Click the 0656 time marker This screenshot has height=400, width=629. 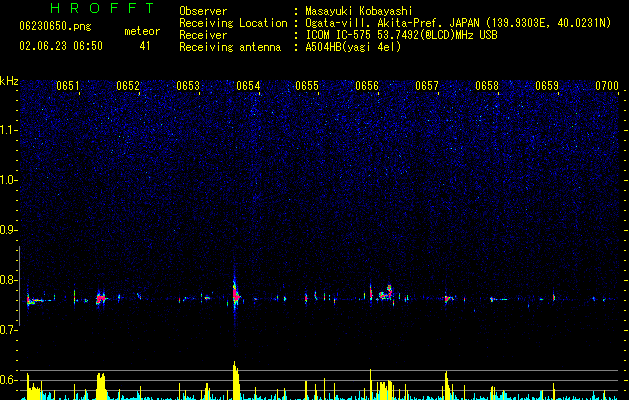click(367, 86)
